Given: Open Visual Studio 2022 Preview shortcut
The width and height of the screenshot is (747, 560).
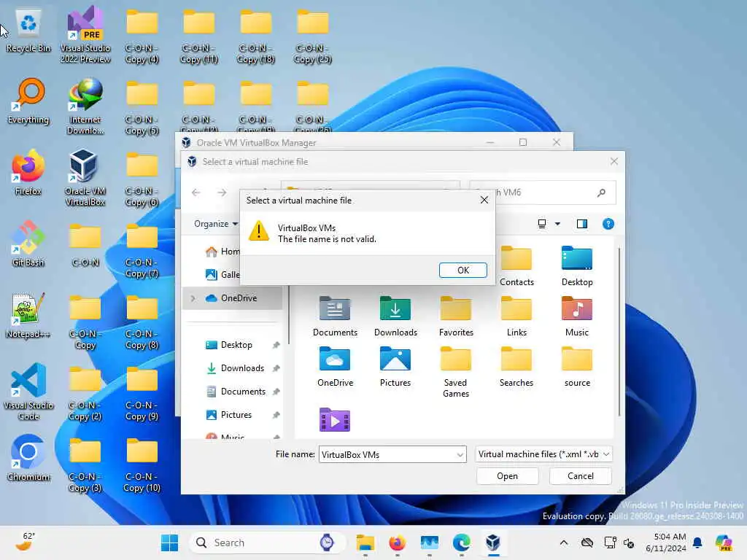Looking at the screenshot, I should (85, 35).
